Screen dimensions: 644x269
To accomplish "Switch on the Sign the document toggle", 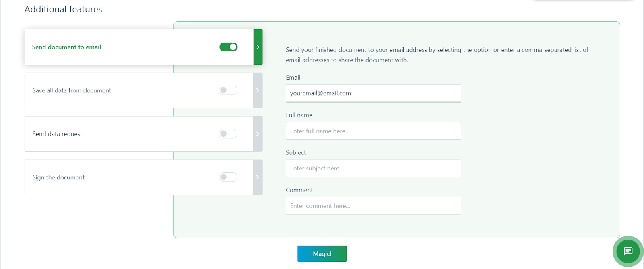I will click(228, 177).
